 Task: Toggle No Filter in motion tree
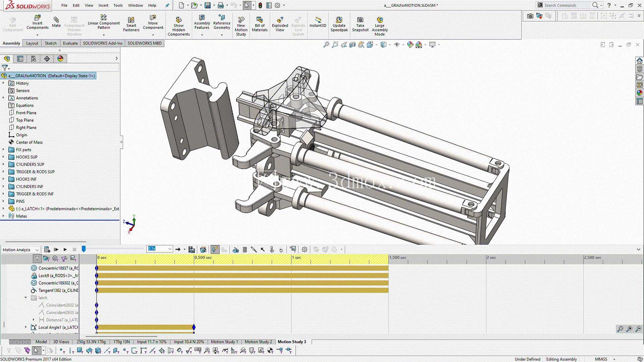(37, 258)
